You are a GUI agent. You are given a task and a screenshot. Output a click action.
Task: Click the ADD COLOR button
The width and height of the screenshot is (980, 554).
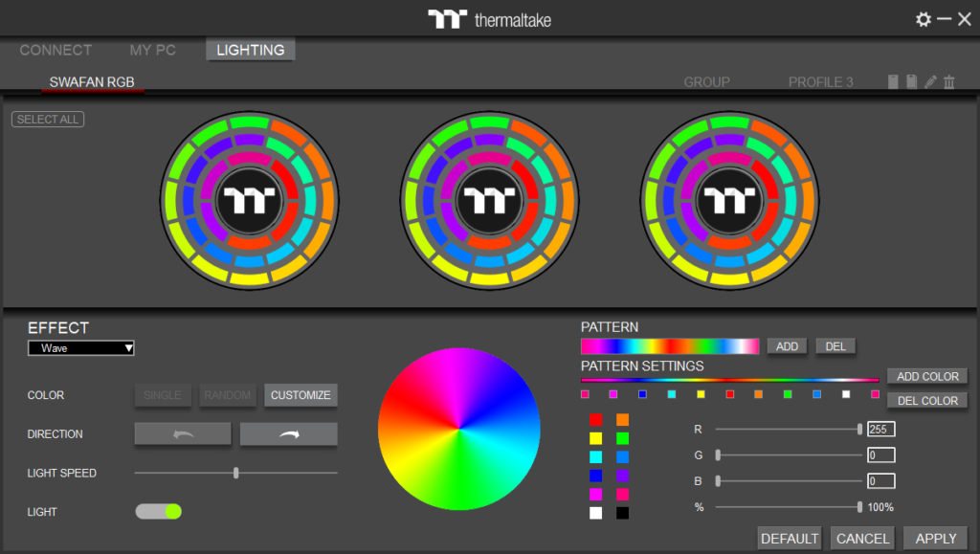point(927,377)
